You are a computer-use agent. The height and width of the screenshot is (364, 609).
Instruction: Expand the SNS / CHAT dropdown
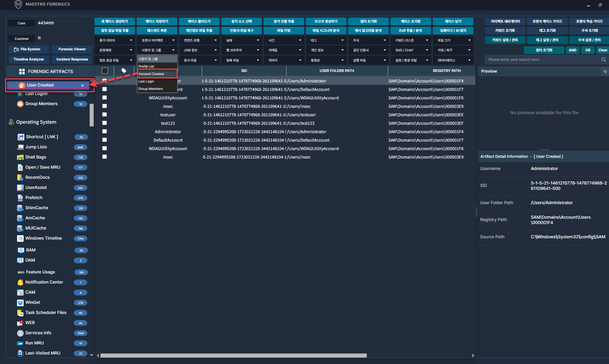pyautogui.click(x=411, y=50)
